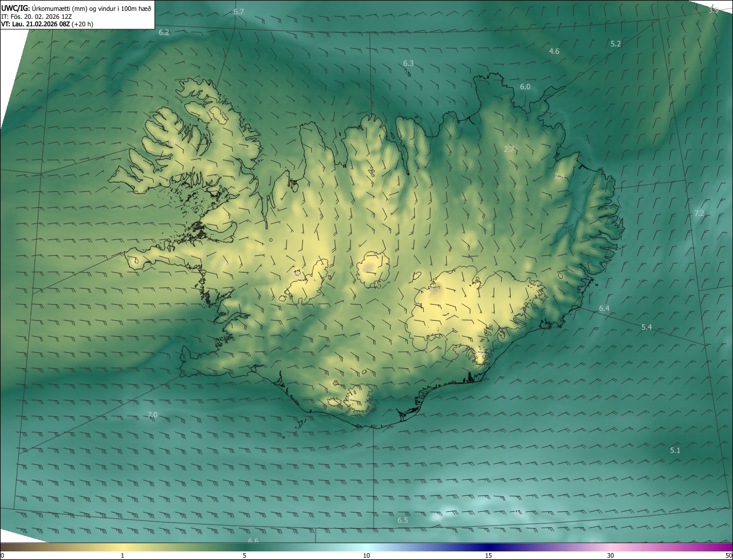Click the 6.4 value label off southeast coast
This screenshot has height=560, width=733.
click(604, 309)
